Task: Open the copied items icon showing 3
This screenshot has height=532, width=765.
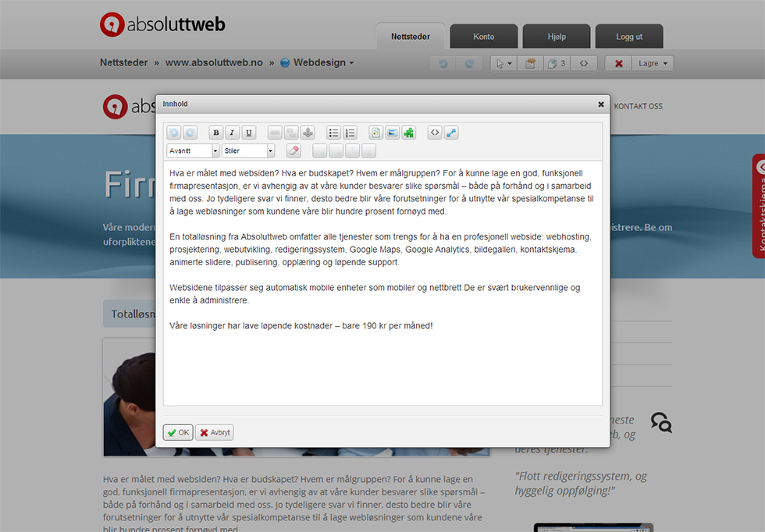Action: tap(557, 63)
